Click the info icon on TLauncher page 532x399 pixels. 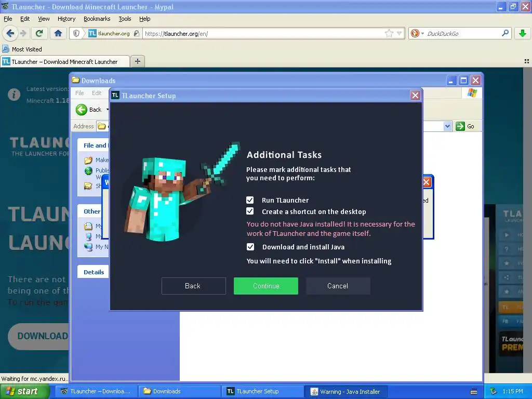tap(14, 94)
